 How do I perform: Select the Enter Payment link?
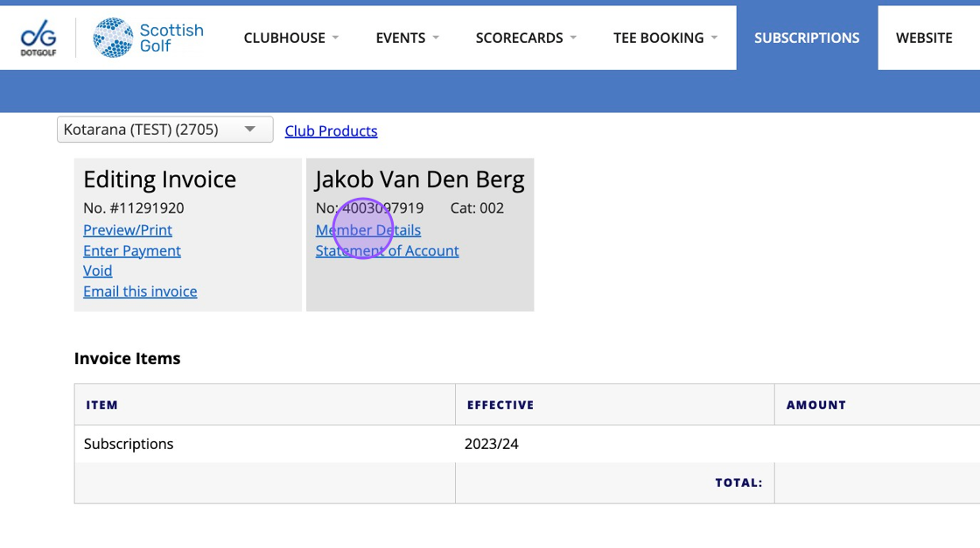132,250
